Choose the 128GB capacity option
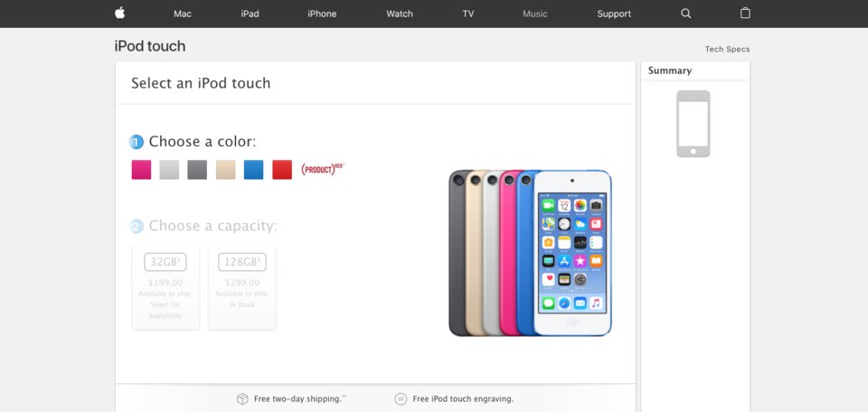 242,287
